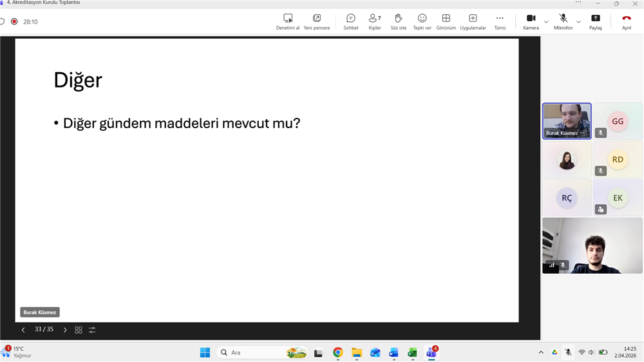Viewport: 644px width, 362px height.
Task: Open the Uygulamalar apps icon
Action: point(473,21)
